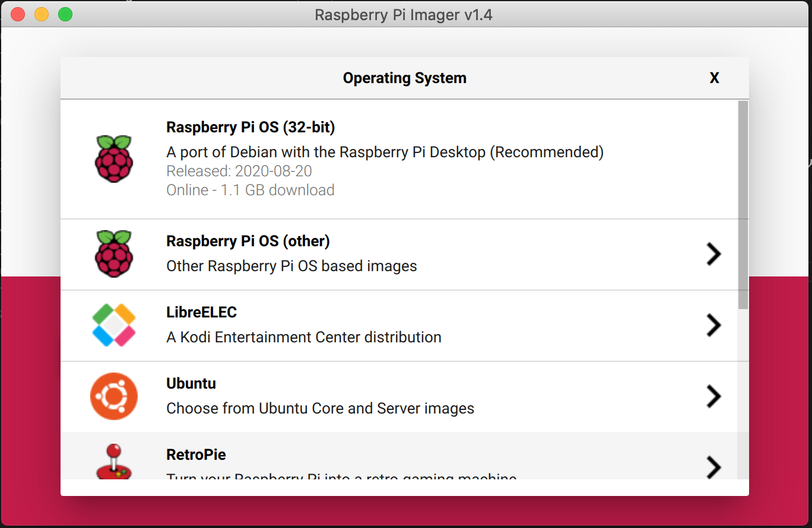
Task: Choose the Ubuntu entry title
Action: coord(191,384)
